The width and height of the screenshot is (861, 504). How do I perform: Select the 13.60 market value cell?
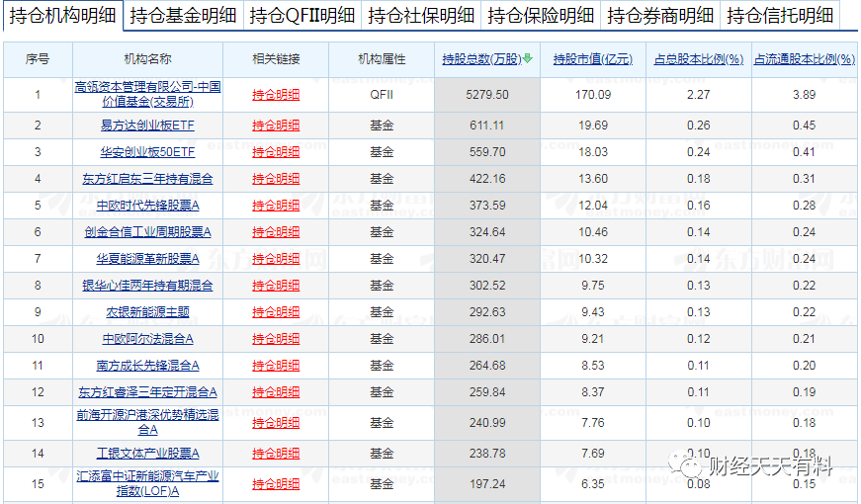593,179
